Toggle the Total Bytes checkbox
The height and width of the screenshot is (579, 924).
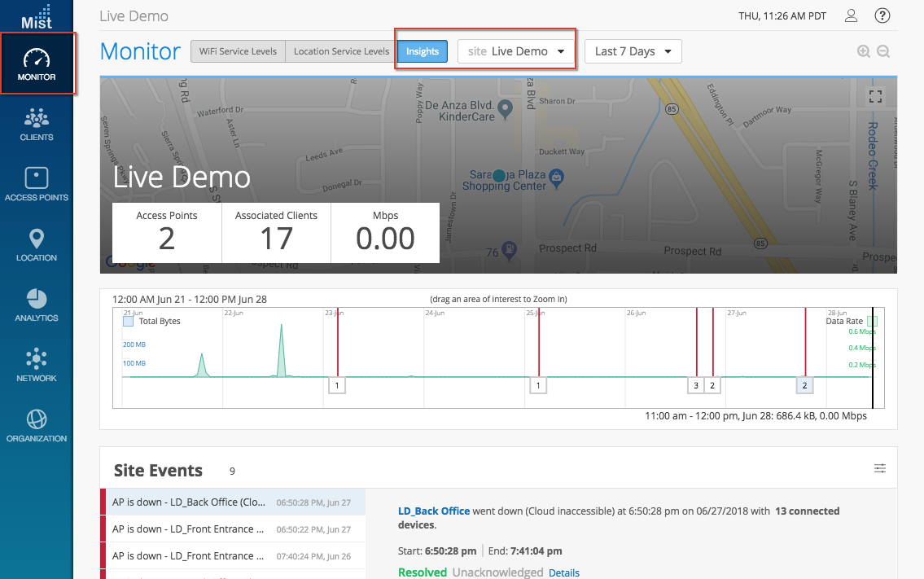pos(128,322)
